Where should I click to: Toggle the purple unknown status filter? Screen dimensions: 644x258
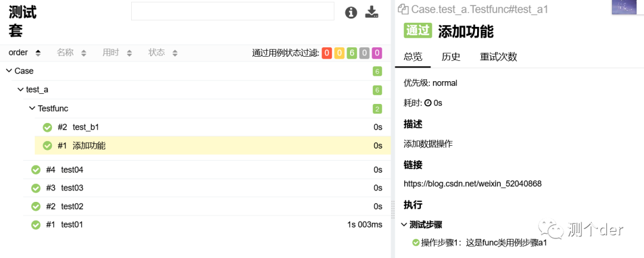[x=377, y=53]
